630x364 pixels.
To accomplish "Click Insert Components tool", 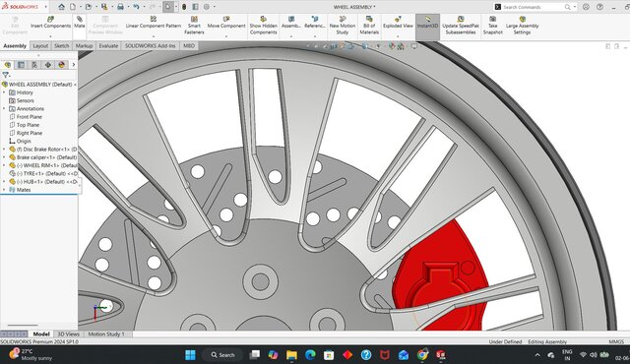I will coord(50,23).
